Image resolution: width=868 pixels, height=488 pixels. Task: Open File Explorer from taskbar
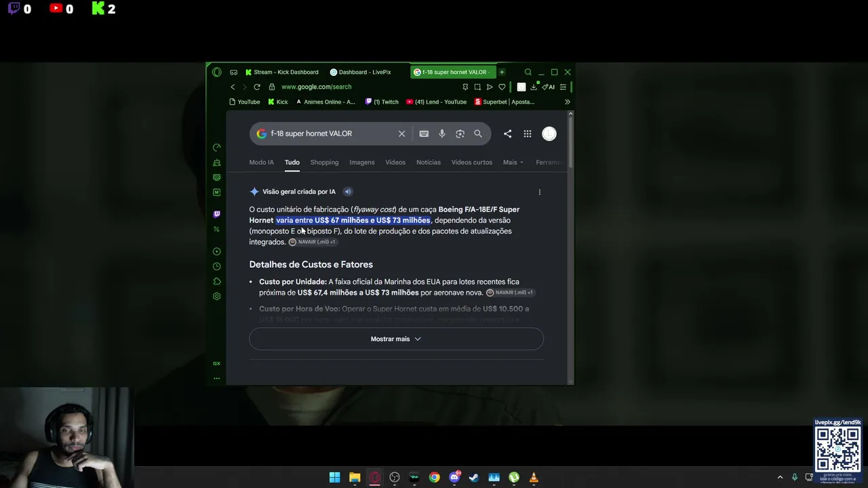click(355, 477)
